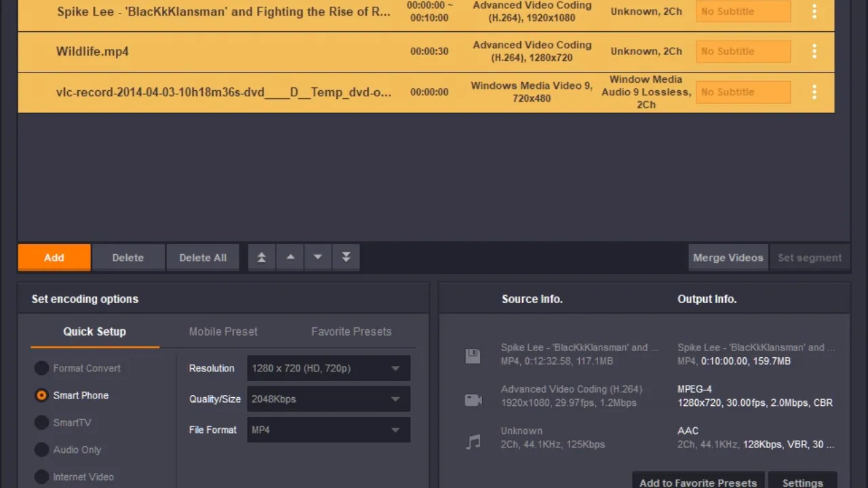Open three-dot menu for vlc-record row
This screenshot has height=488, width=868.
pyautogui.click(x=814, y=91)
